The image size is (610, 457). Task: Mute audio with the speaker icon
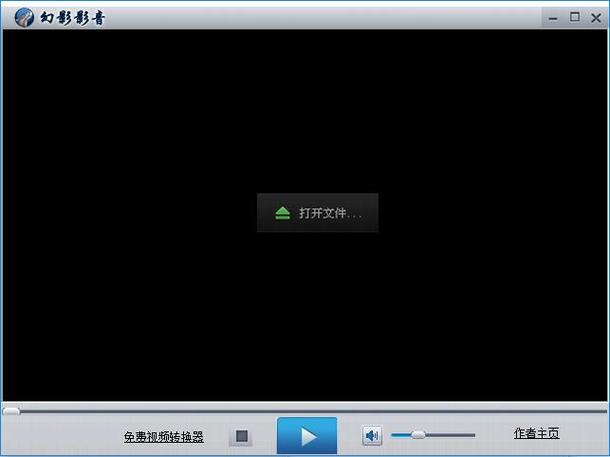point(372,435)
